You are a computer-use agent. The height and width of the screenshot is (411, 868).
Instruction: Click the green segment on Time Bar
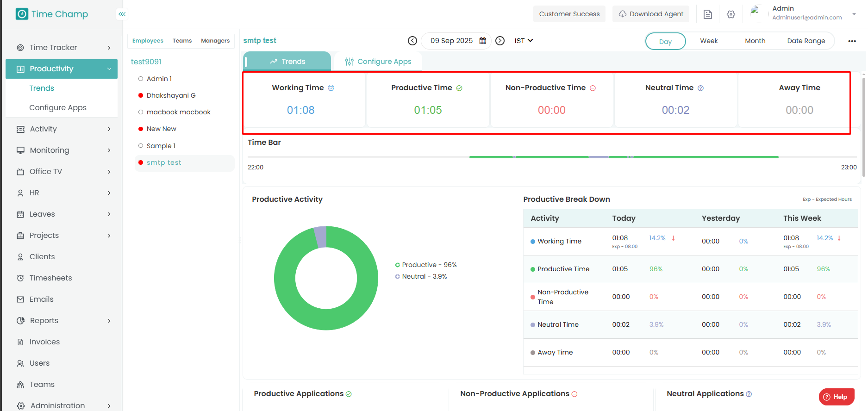pyautogui.click(x=694, y=157)
